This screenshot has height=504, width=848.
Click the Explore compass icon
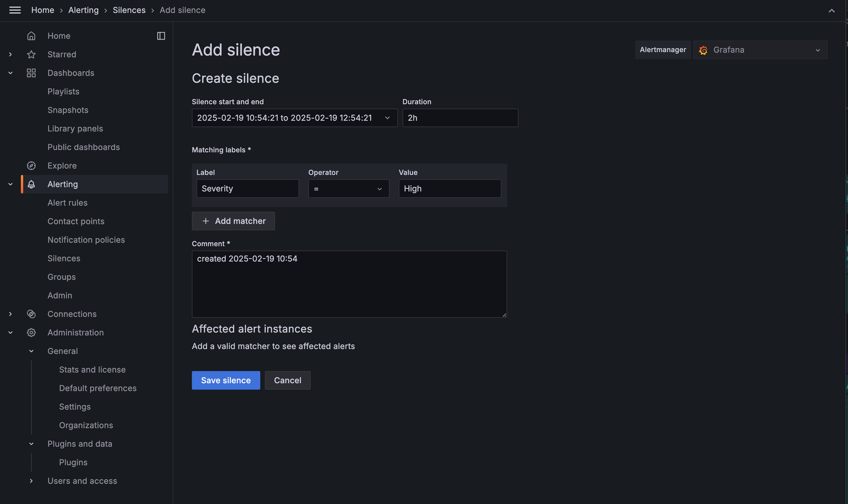[x=31, y=166]
